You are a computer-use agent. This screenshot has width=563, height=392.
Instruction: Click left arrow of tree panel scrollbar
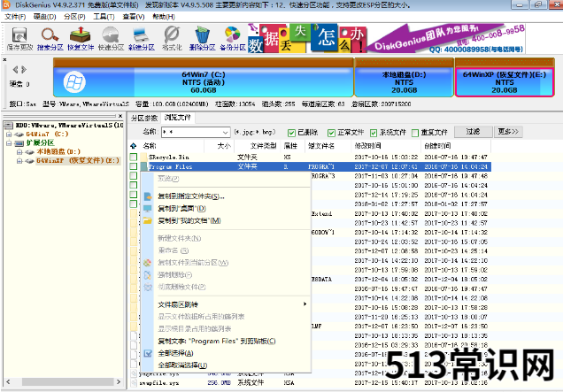point(8,381)
